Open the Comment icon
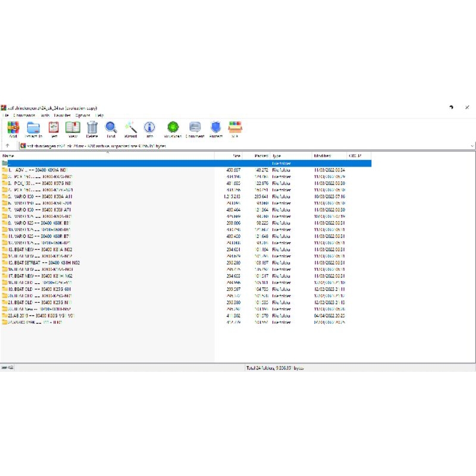 (194, 128)
